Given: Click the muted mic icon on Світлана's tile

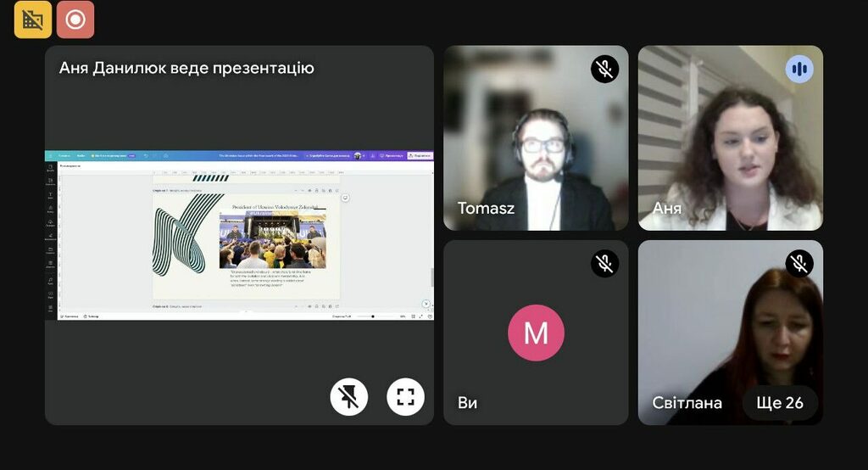Looking at the screenshot, I should [x=798, y=264].
